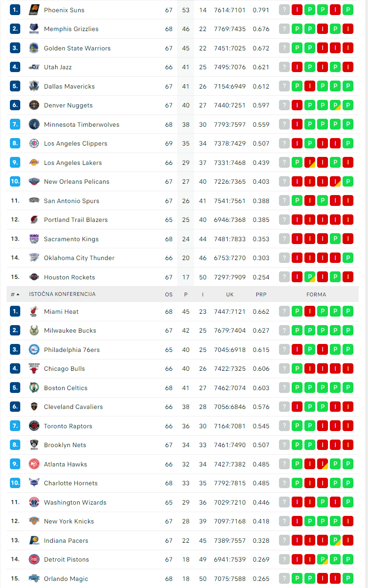The height and width of the screenshot is (588, 368).
Task: Open the Memphis Grizzlies team page
Action: (x=71, y=29)
